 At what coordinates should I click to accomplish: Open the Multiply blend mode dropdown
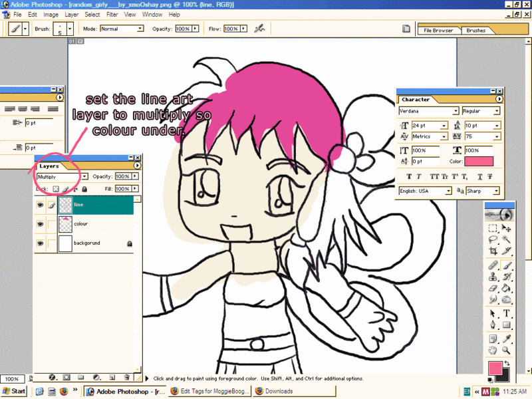pos(84,176)
